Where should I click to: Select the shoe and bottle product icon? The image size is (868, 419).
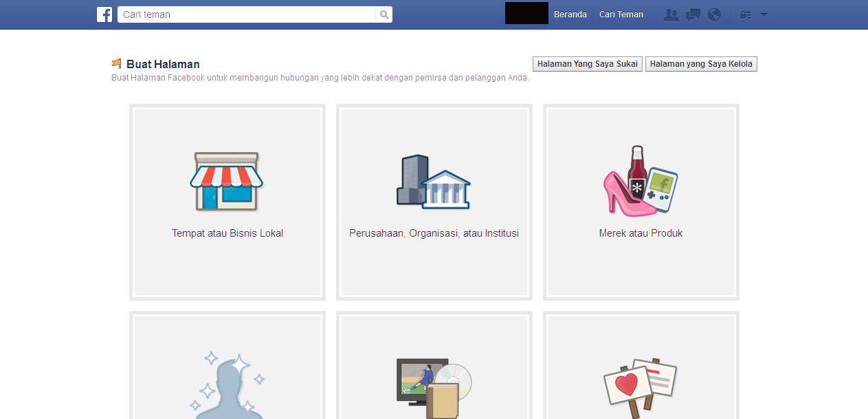(641, 178)
